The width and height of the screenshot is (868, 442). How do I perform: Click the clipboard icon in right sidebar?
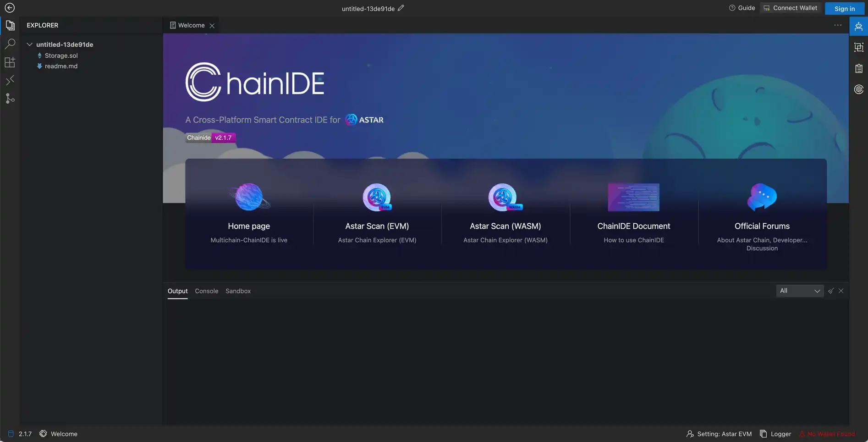pos(858,68)
